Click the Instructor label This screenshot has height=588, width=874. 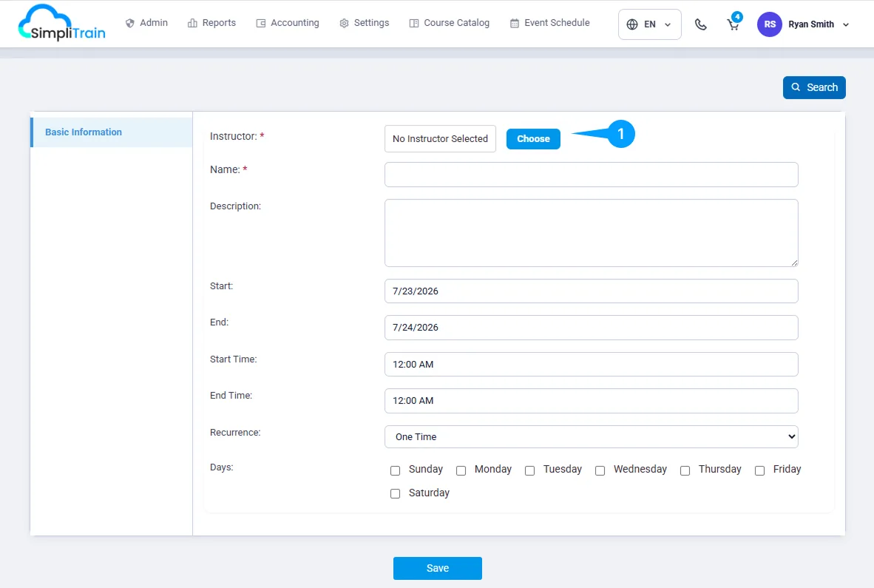233,136
